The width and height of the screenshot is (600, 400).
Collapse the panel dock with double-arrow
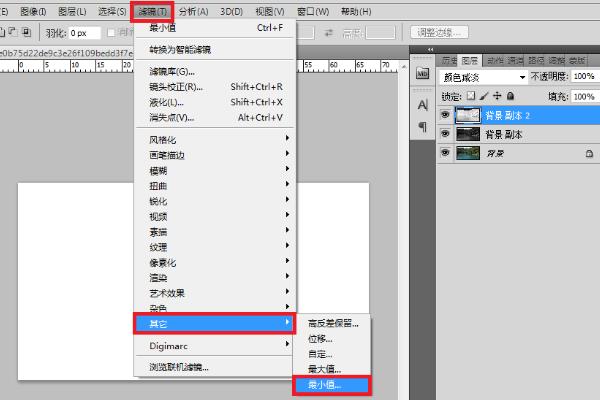pyautogui.click(x=430, y=49)
